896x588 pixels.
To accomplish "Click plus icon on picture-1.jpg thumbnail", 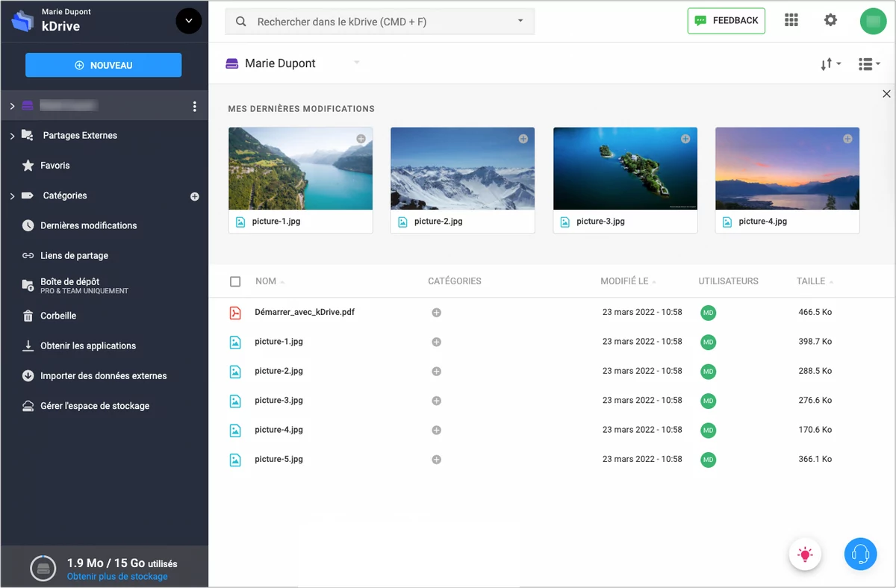I will [361, 139].
